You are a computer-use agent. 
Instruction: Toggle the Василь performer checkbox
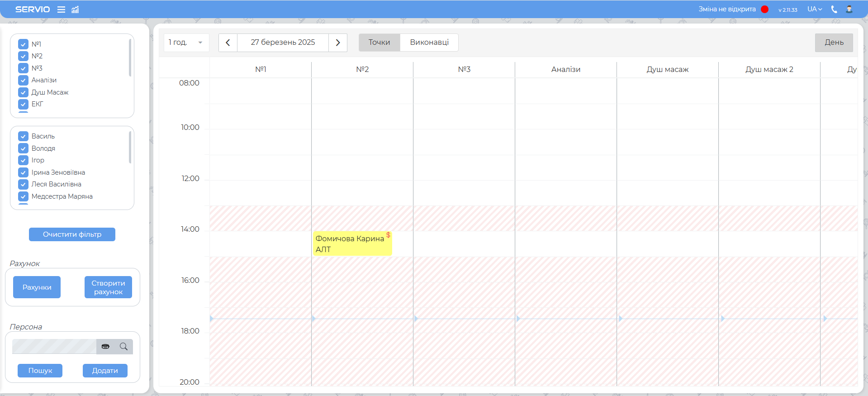coord(24,136)
